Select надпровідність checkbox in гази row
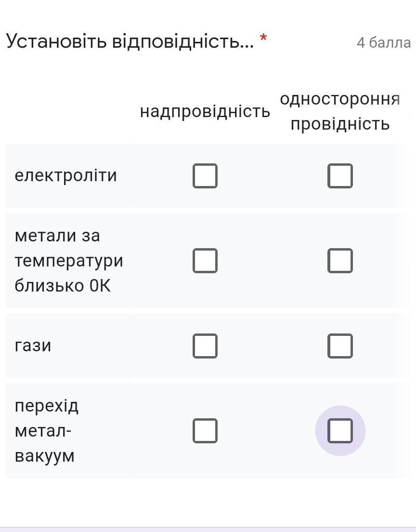Viewport: 416px width, 532px height. coord(205,346)
